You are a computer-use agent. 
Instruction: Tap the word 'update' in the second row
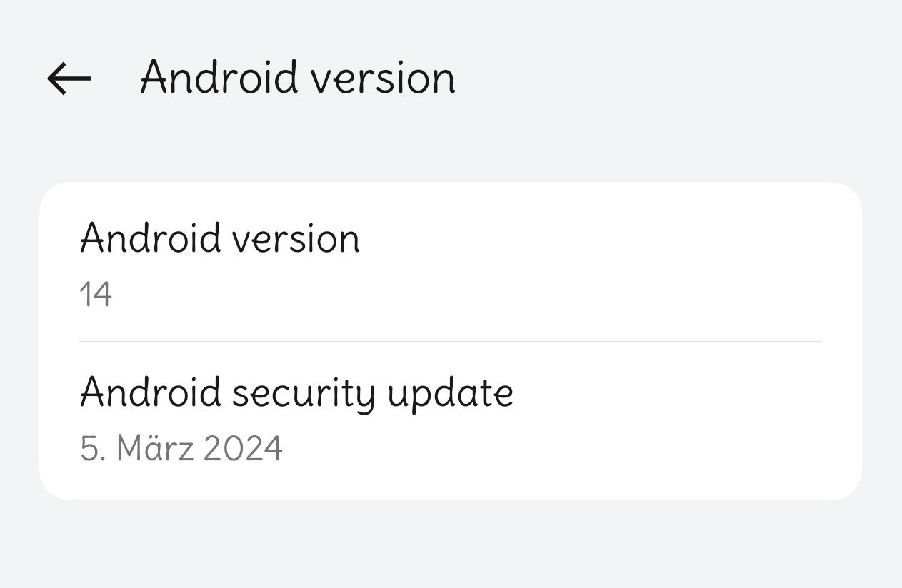pyautogui.click(x=450, y=392)
